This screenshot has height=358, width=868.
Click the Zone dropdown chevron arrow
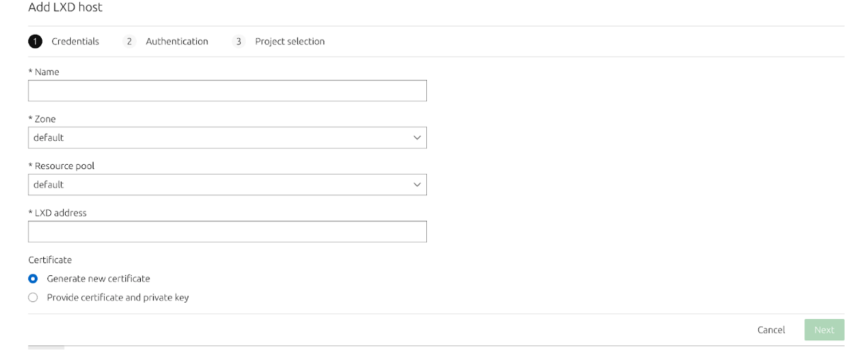417,138
